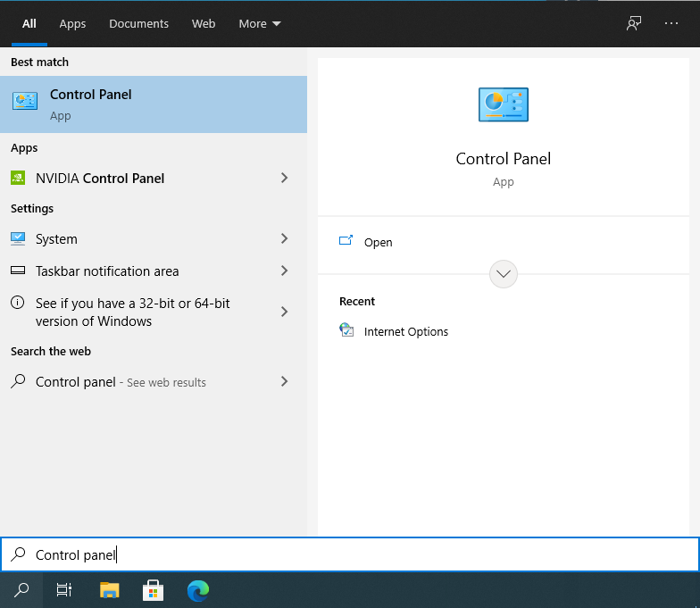Click the magnifier icon in search box
The width and height of the screenshot is (700, 608).
18,554
